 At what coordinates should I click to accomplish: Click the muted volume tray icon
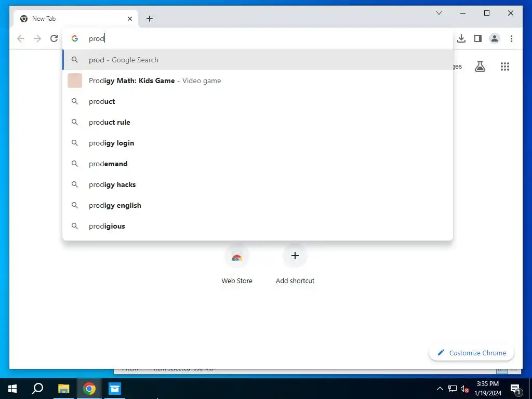point(464,389)
